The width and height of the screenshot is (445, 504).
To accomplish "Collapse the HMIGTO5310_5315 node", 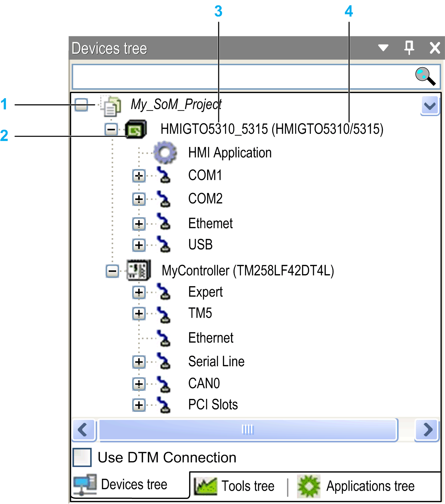I will click(111, 129).
